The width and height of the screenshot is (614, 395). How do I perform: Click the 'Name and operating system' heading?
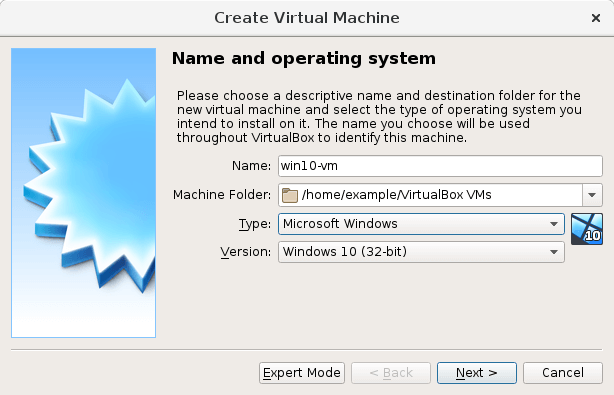tap(304, 59)
